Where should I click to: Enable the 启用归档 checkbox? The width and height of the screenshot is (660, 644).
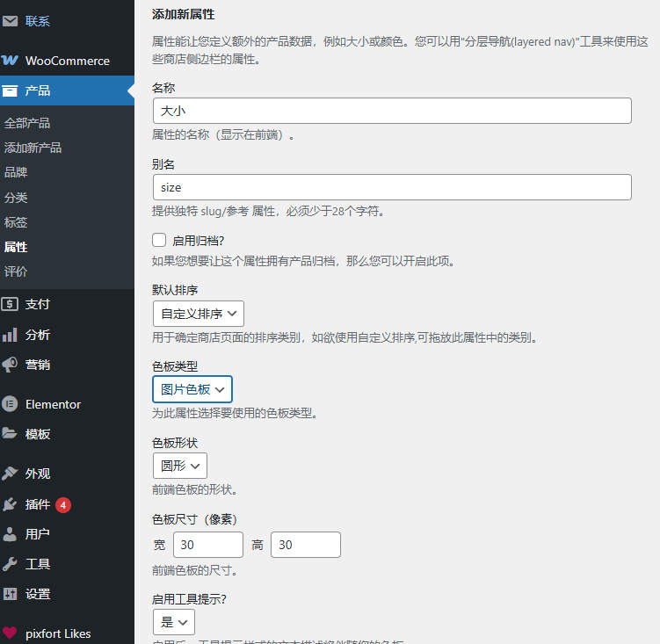click(159, 240)
